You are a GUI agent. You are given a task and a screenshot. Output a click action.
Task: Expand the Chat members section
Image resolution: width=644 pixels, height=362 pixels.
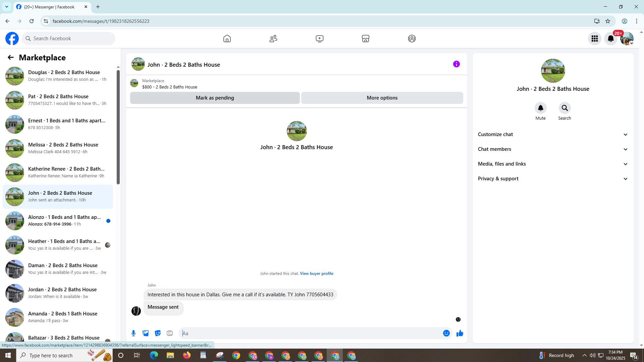552,149
